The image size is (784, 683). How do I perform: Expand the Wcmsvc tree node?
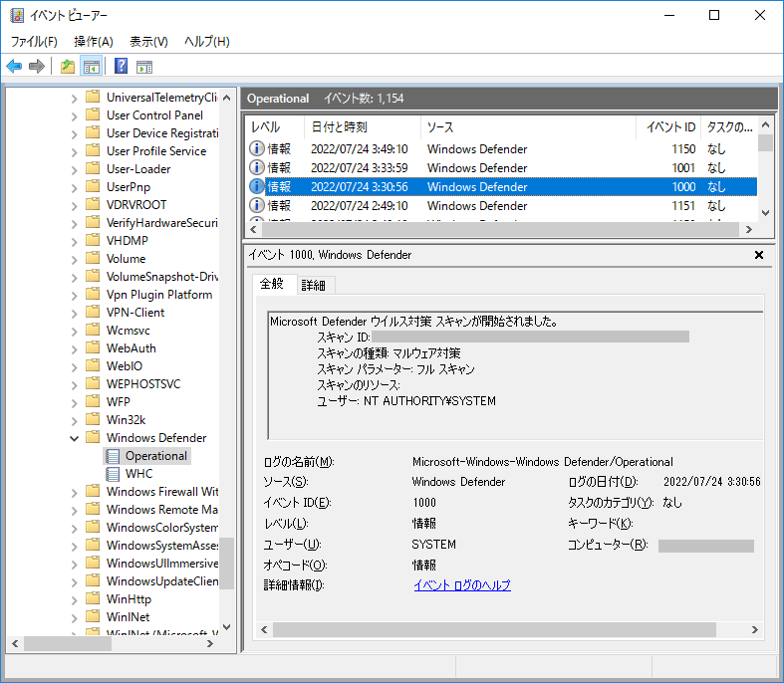(x=74, y=332)
